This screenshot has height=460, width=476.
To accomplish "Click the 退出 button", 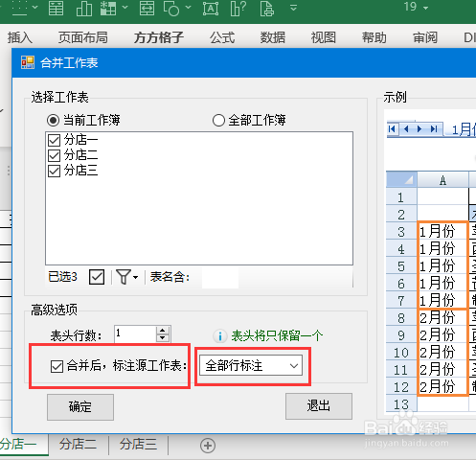I will click(x=318, y=406).
